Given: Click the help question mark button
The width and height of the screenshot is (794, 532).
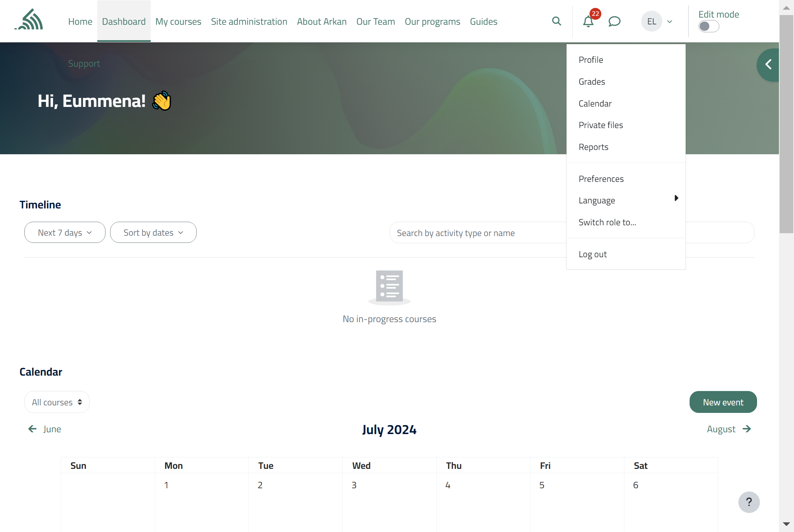Looking at the screenshot, I should click(x=749, y=502).
